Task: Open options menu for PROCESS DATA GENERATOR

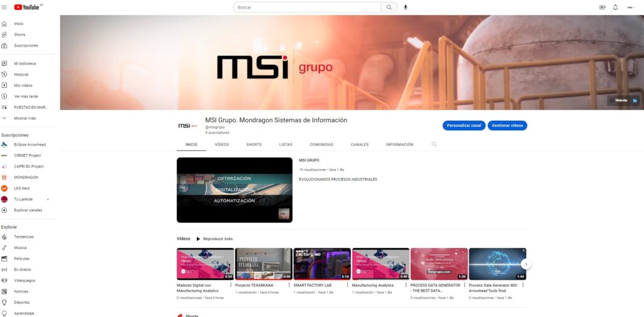Action: (x=465, y=285)
